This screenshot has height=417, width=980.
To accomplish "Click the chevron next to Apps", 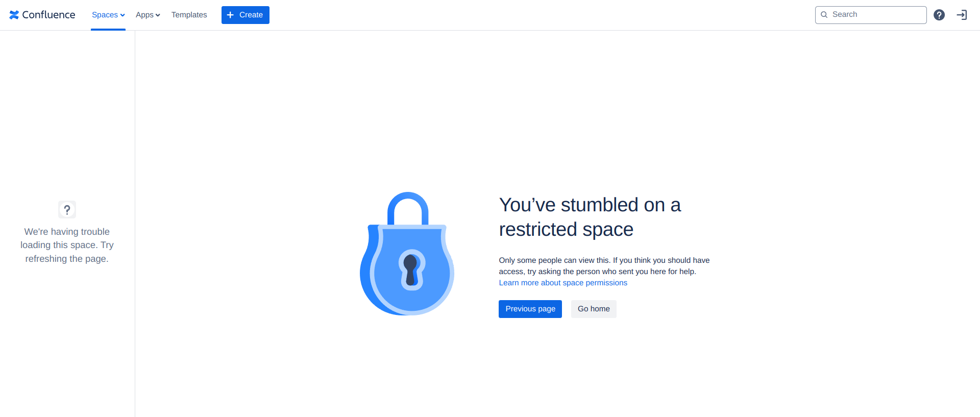I will click(x=158, y=15).
